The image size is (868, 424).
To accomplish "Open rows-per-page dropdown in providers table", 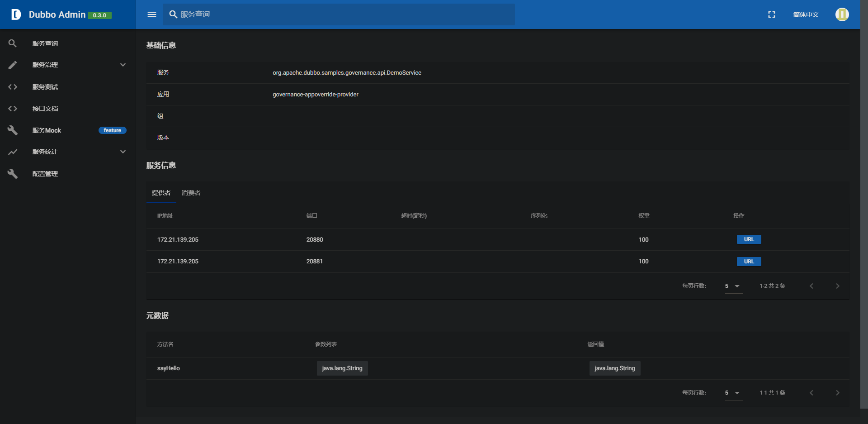I will pyautogui.click(x=733, y=286).
